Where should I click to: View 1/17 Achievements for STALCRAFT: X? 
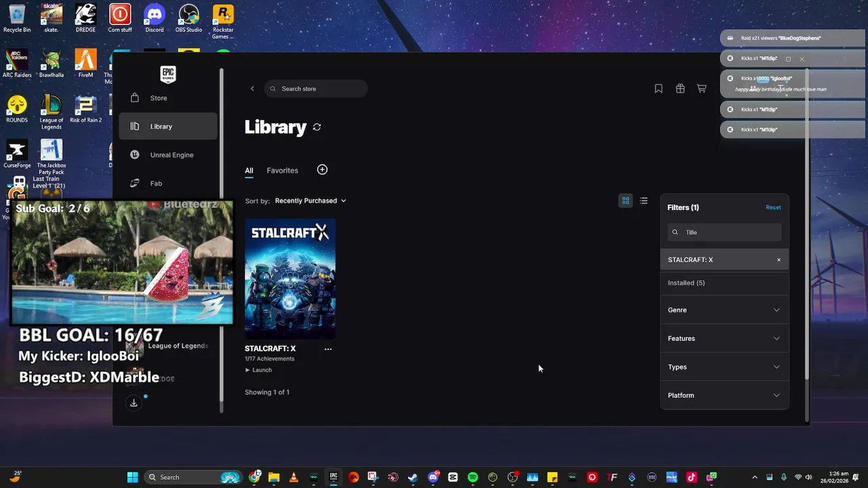269,359
